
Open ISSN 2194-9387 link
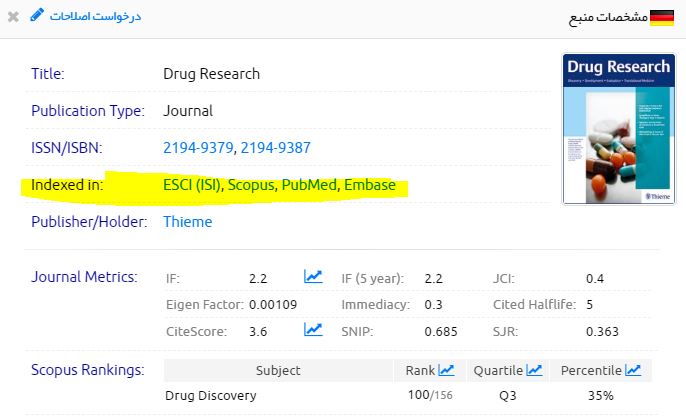tap(276, 148)
